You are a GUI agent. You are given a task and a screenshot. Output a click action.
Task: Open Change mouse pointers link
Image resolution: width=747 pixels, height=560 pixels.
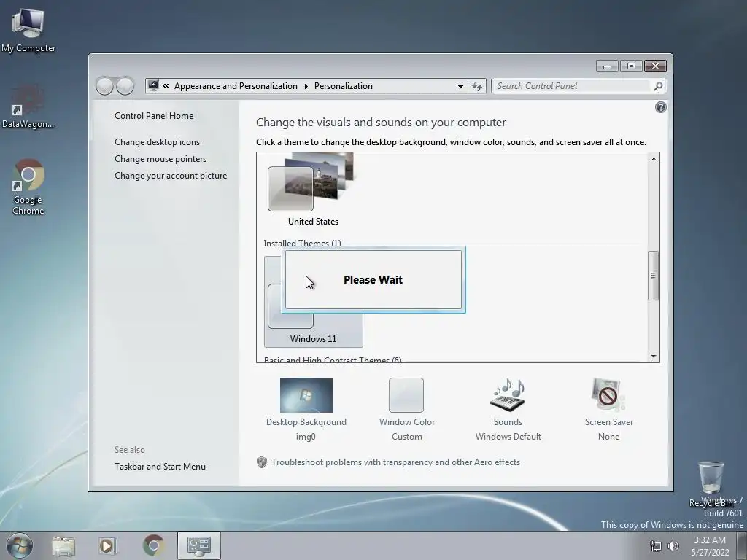160,158
